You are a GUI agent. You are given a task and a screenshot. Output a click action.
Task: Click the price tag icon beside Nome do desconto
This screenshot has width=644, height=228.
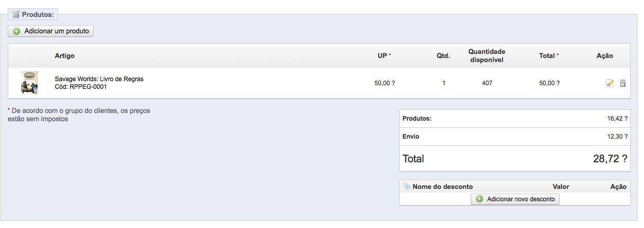point(406,186)
